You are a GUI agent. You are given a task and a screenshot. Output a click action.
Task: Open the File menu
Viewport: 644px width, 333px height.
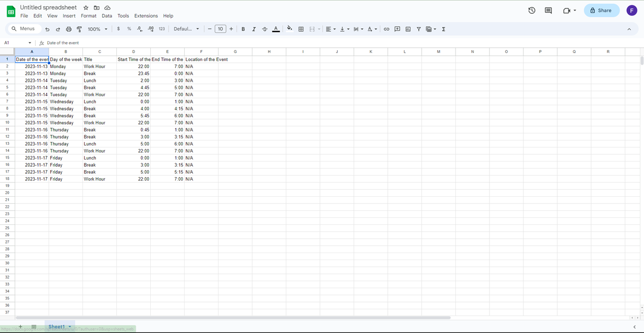pyautogui.click(x=24, y=16)
